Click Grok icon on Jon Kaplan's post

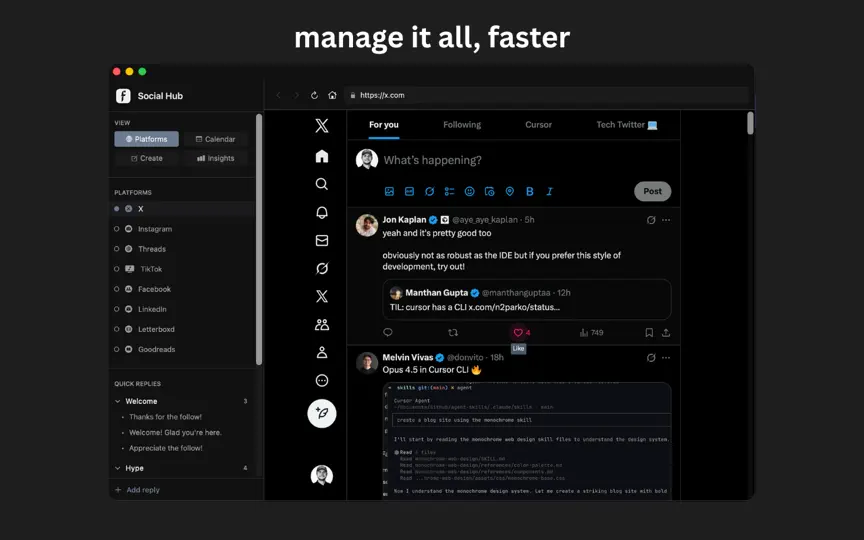pos(651,220)
